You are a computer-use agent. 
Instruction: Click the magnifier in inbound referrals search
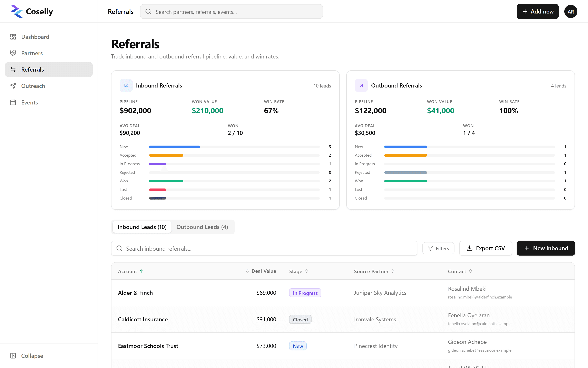tap(119, 248)
